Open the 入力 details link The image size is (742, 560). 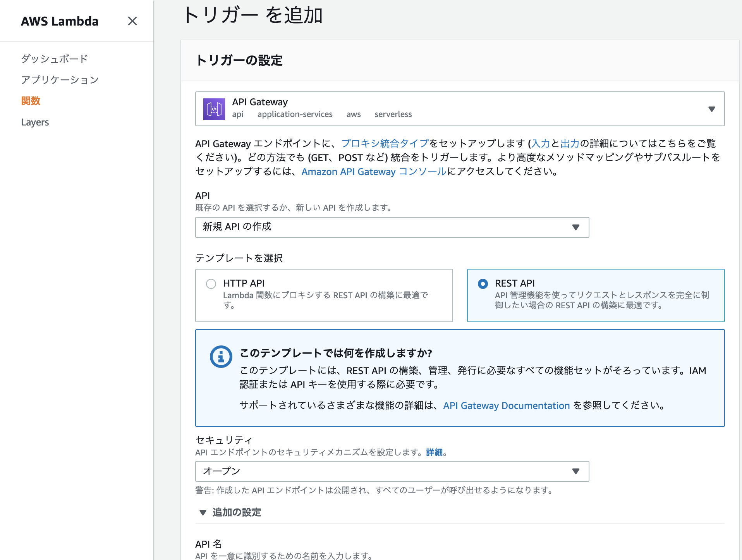(x=541, y=143)
